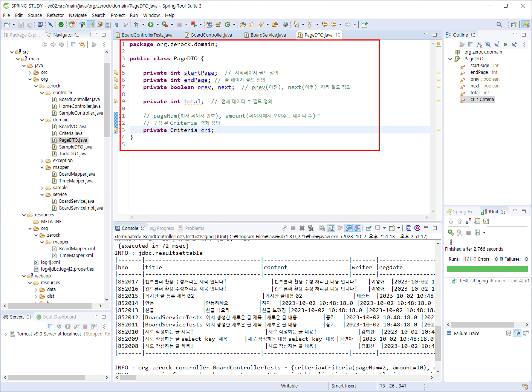This screenshot has width=532, height=392.
Task: Open JUnit history dropdown arrow
Action: 484,233
